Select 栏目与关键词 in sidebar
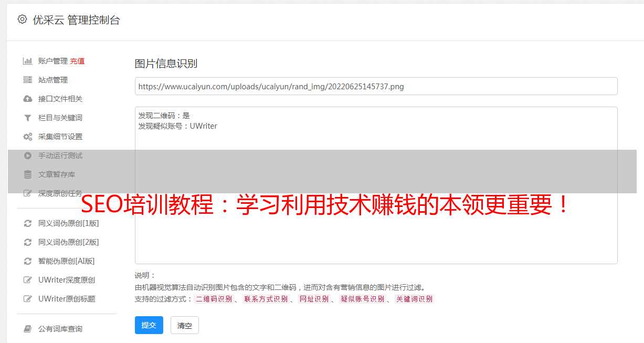 pos(60,118)
